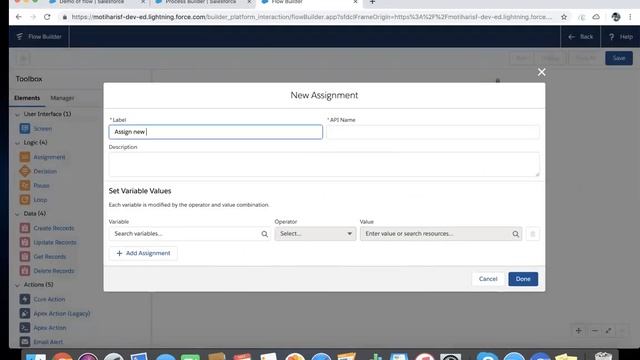Click the Screen element icon in Toolbox
Screen dimensions: 640x360
(x=25, y=129)
